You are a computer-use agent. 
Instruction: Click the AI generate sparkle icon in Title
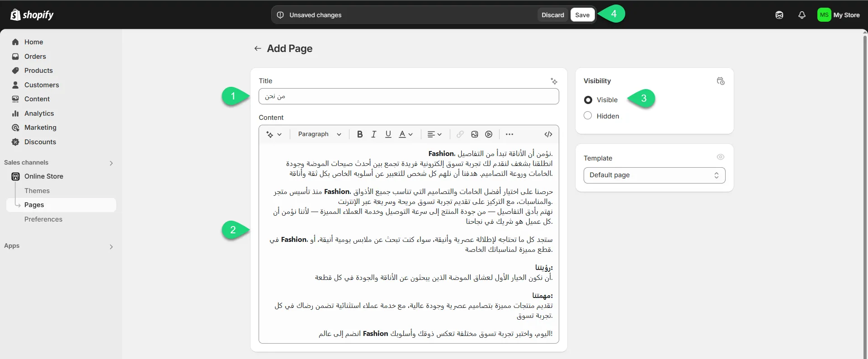pyautogui.click(x=554, y=81)
